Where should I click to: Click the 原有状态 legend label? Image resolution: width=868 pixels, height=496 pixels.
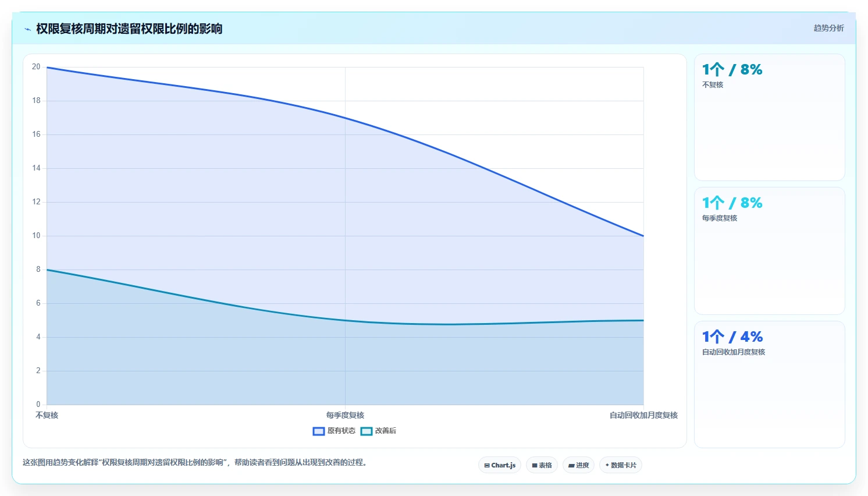(341, 431)
